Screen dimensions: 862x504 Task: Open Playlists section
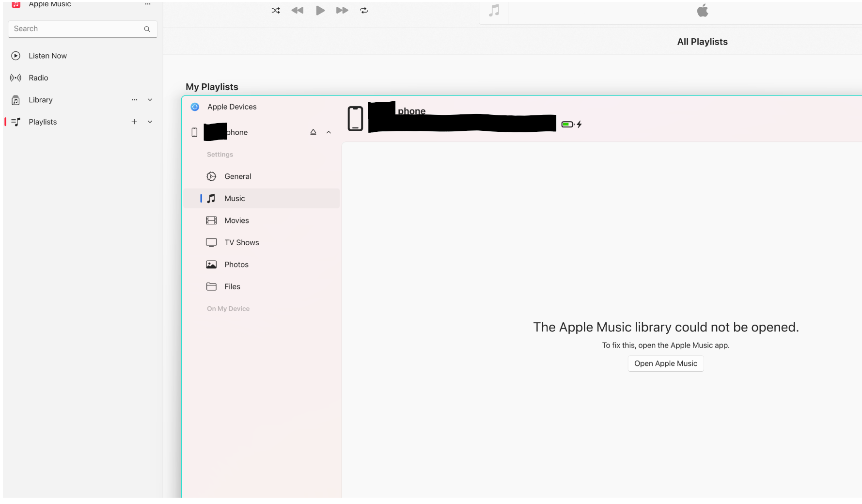[82, 122]
